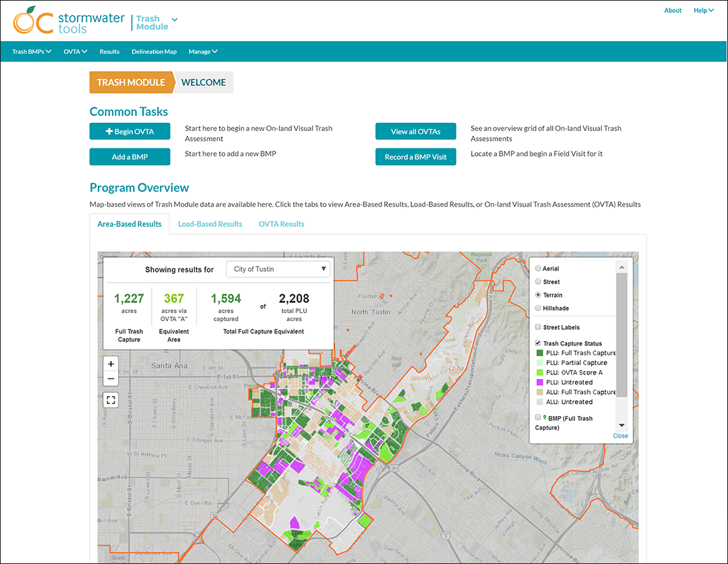Select the Street basemap radio button
Screen dimensions: 728x564
pos(538,281)
